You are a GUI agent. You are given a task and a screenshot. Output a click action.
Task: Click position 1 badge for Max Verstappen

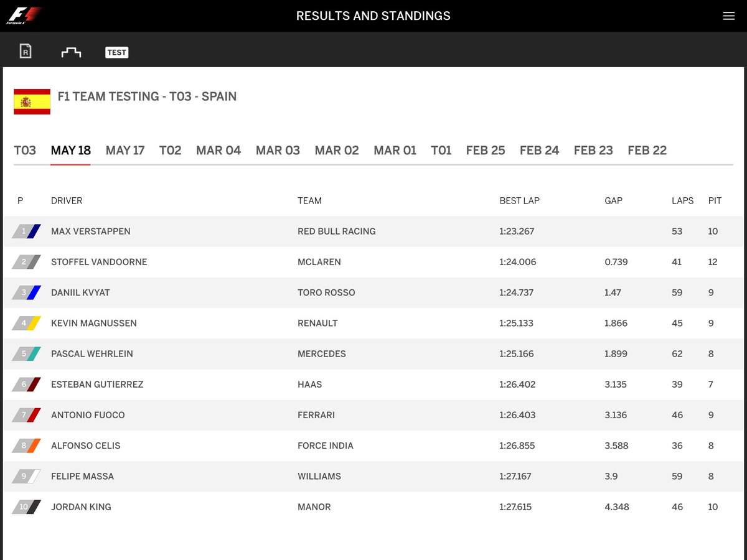click(x=26, y=231)
